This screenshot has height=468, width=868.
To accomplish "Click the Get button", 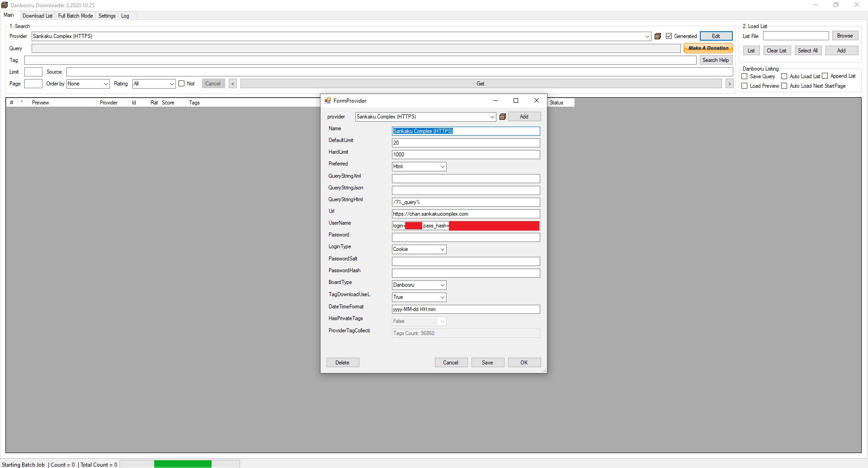I will (x=481, y=84).
